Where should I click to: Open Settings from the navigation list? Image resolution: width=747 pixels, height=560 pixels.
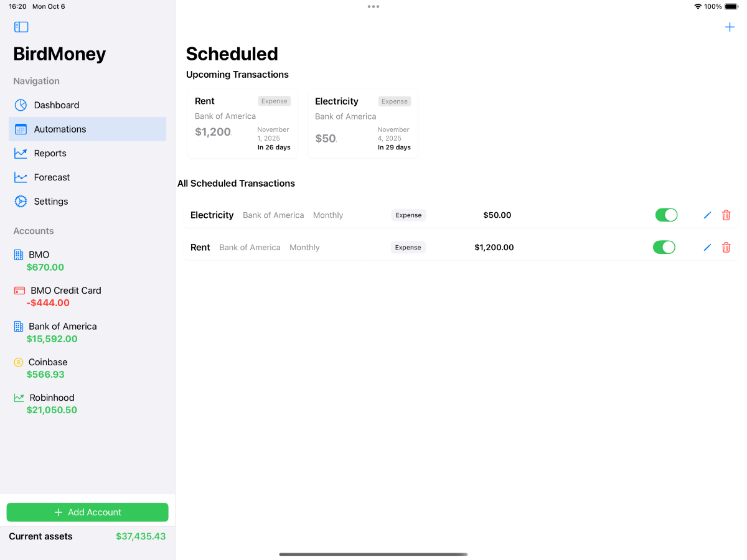(x=50, y=202)
